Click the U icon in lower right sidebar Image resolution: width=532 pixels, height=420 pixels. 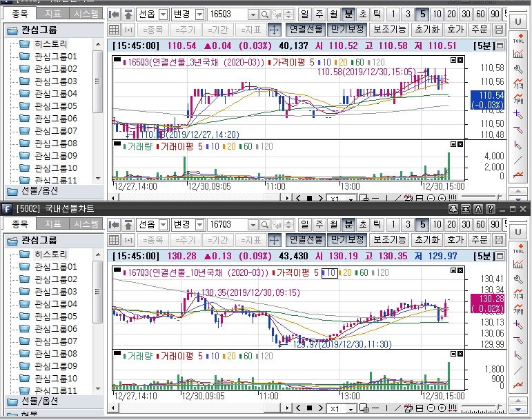518,232
